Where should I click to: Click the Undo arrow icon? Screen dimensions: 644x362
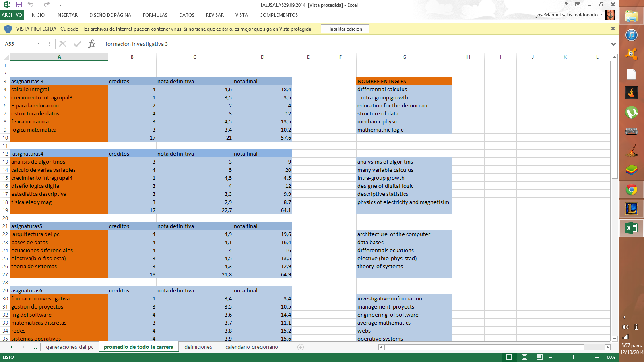click(31, 4)
